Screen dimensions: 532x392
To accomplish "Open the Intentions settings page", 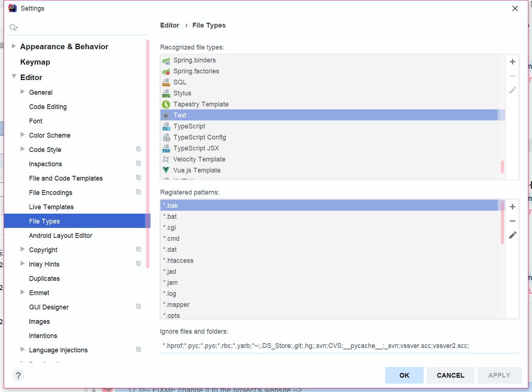I will 43,336.
